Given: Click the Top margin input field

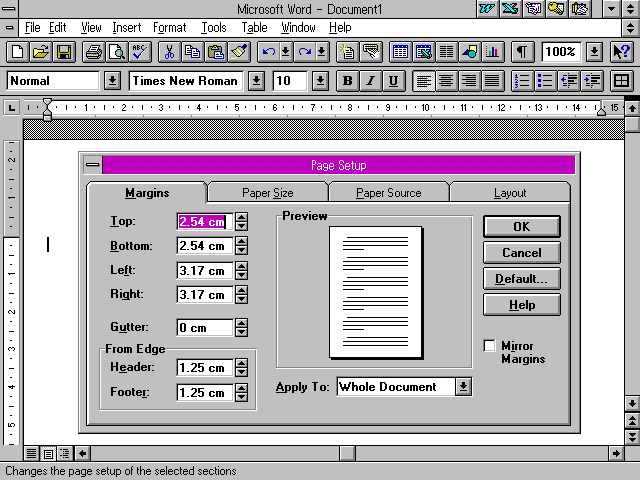Looking at the screenshot, I should coord(205,222).
